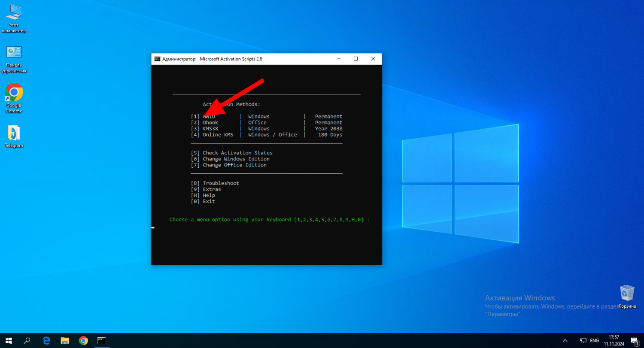Image resolution: width=644 pixels, height=348 pixels.
Task: Open Панель управления desktop icon
Action: [x=14, y=59]
